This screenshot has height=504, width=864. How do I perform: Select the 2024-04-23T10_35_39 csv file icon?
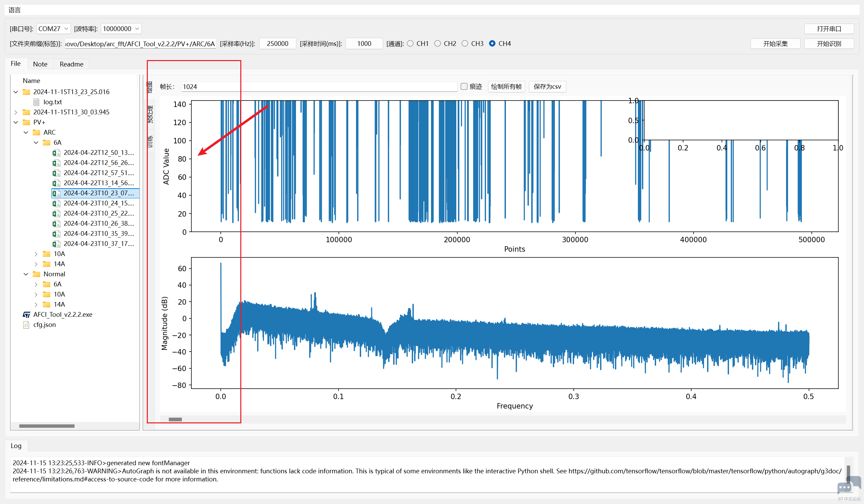(x=56, y=234)
